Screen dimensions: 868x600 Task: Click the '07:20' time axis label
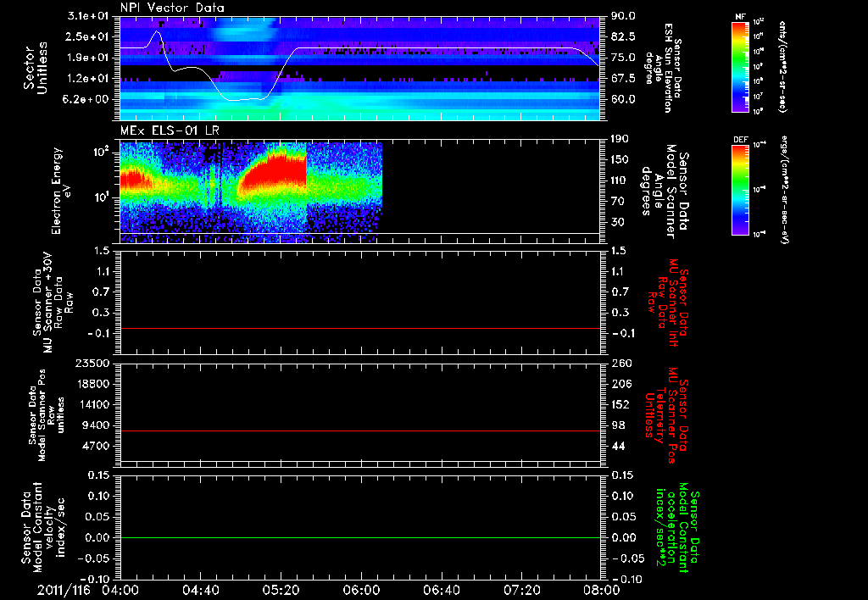click(521, 590)
